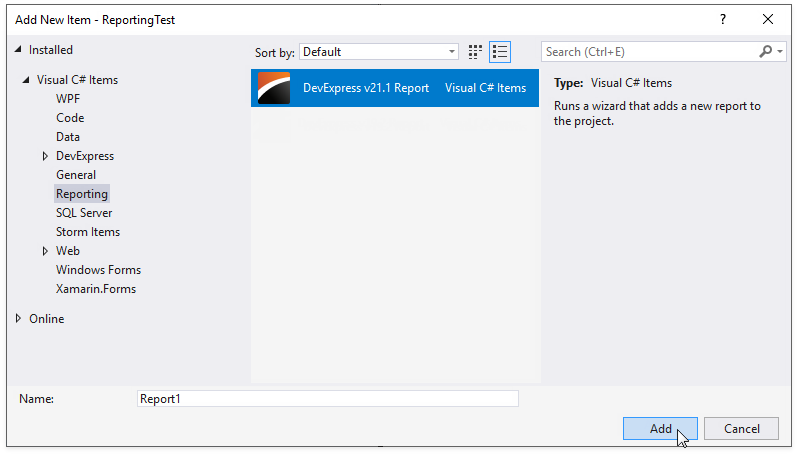Click the Type: Visual C# Items description
Viewport: 798px width, 455px height.
(613, 83)
